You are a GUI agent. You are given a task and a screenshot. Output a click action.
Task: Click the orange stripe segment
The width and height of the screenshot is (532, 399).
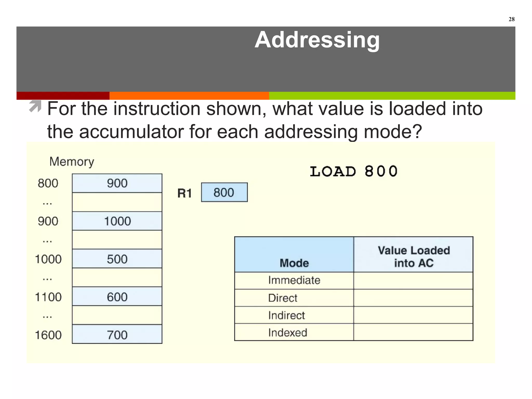pos(189,96)
